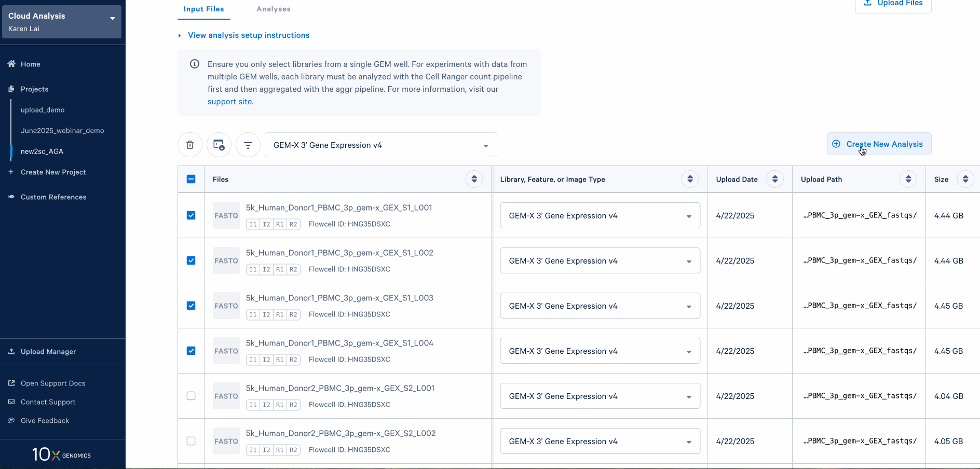This screenshot has width=980, height=469.
Task: Open the GEM-X 3' Gene Expression v4 filter dropdown
Action: click(380, 145)
